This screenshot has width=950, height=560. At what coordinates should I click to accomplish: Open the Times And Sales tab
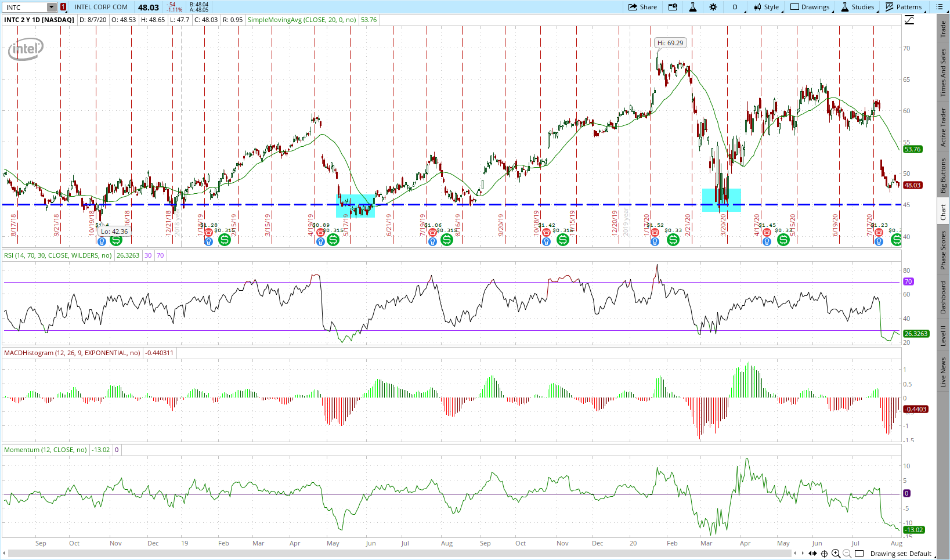[943, 73]
